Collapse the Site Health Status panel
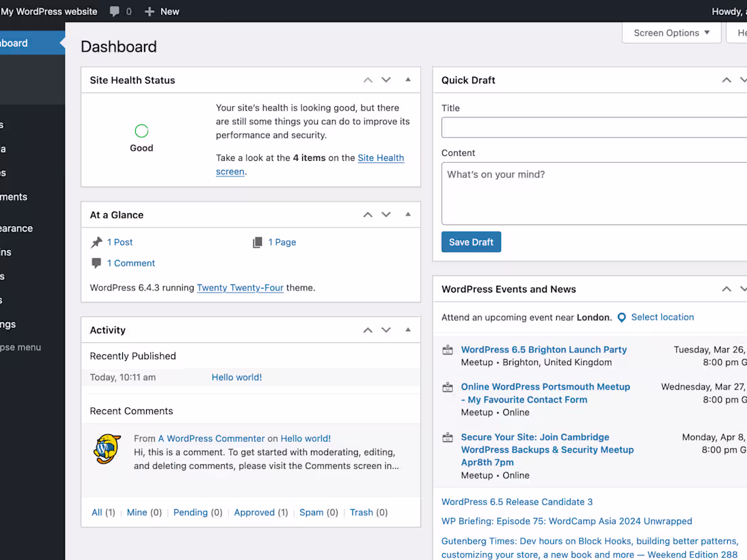This screenshot has width=747, height=560. (x=408, y=79)
